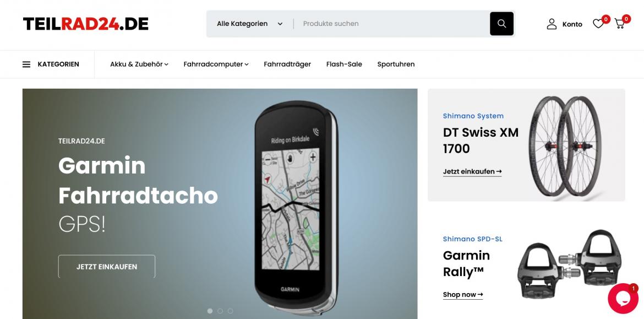Image resolution: width=644 pixels, height=319 pixels.
Task: Click the Produkte suchen search field
Action: click(x=392, y=24)
